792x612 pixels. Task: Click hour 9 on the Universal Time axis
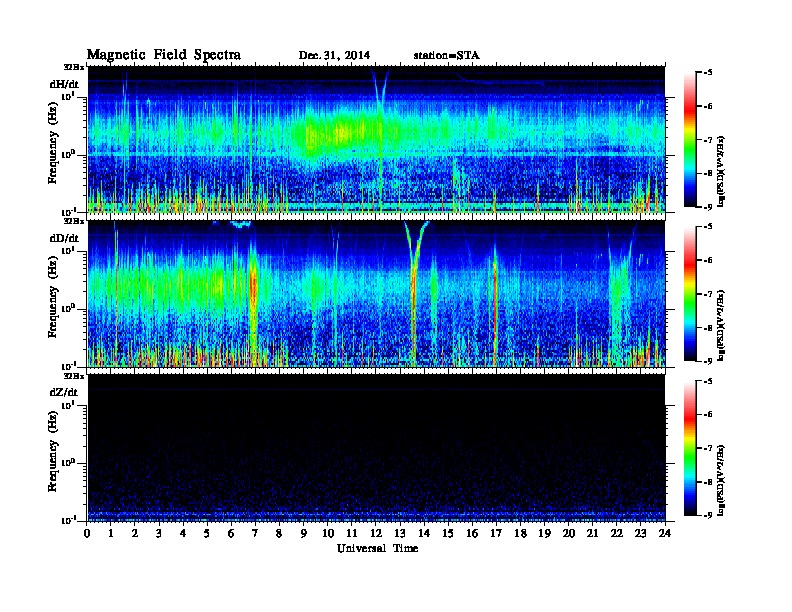click(304, 533)
